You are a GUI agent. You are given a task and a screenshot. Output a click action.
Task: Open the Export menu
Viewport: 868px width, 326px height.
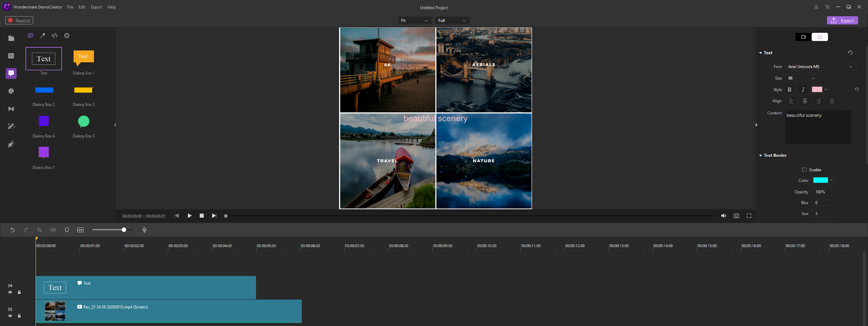click(x=96, y=7)
